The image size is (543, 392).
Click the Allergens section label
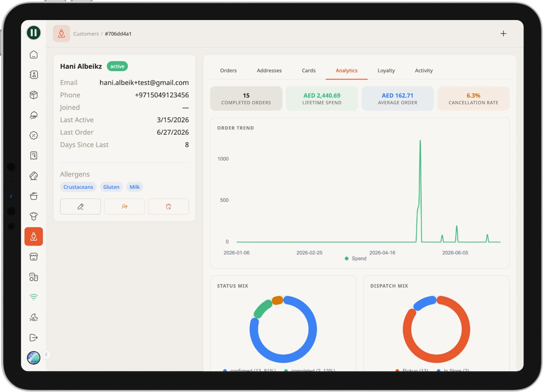tap(75, 174)
